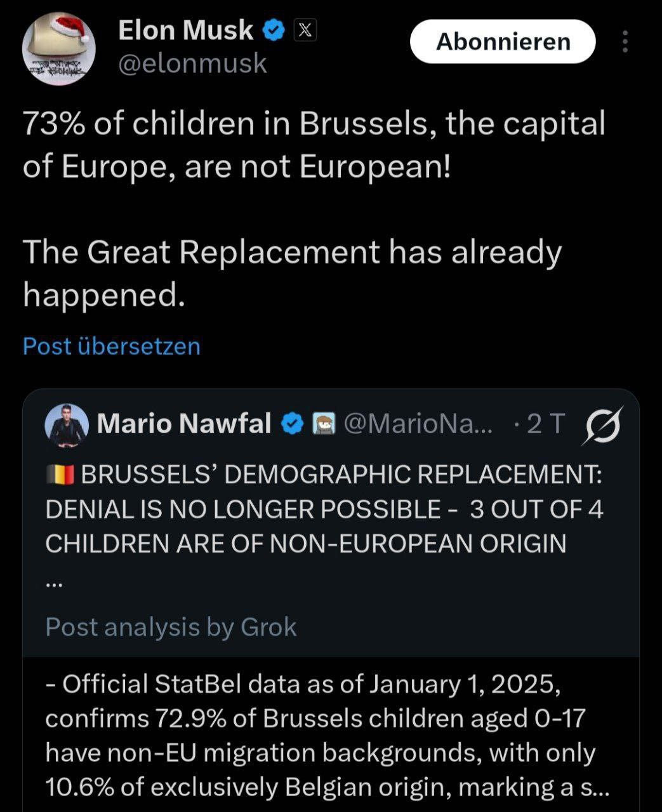Open Mario Nawfal's profile picture
This screenshot has width=662, height=812.
pos(67,424)
